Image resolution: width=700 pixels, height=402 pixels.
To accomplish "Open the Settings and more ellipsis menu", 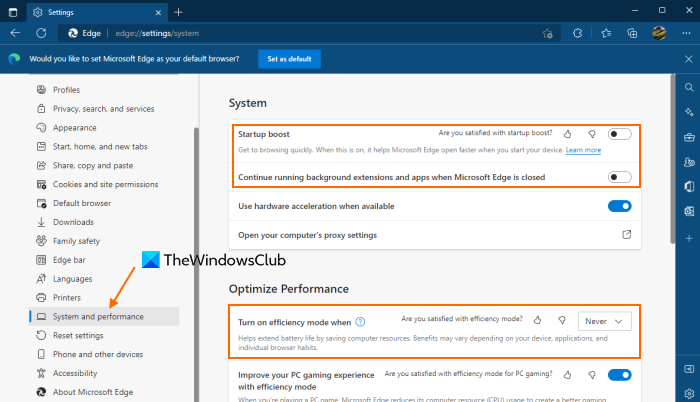I will 686,33.
